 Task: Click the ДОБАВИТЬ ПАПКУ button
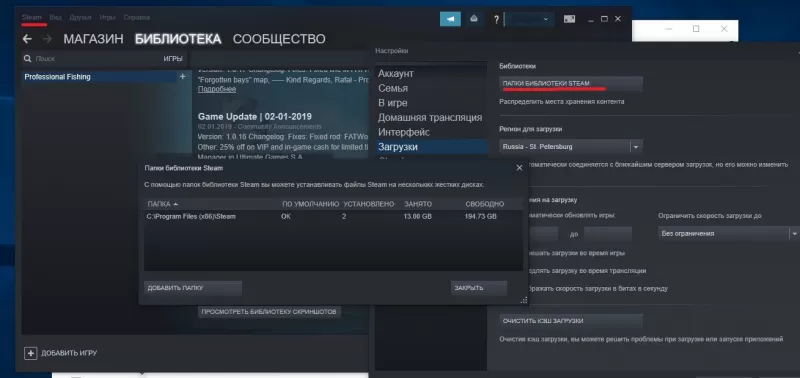(x=192, y=288)
